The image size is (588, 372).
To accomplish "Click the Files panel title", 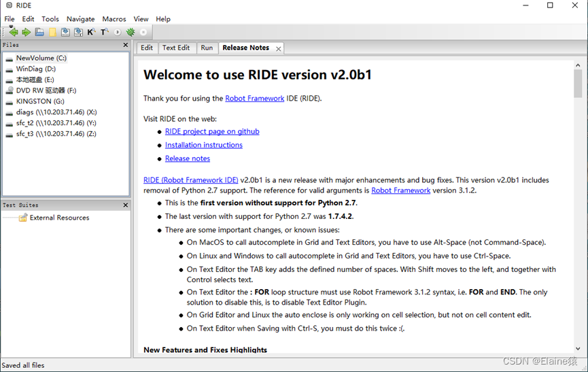I will click(10, 45).
